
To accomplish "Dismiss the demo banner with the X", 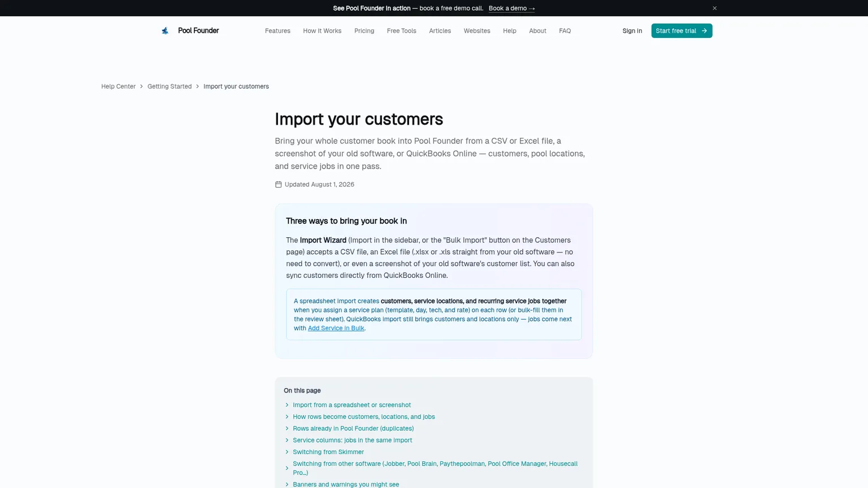I will (714, 8).
